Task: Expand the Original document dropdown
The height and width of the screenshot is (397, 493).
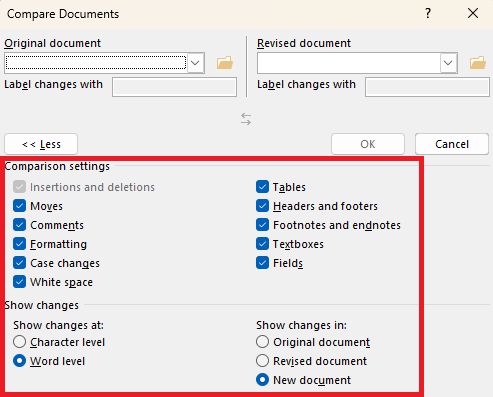Action: click(x=195, y=63)
